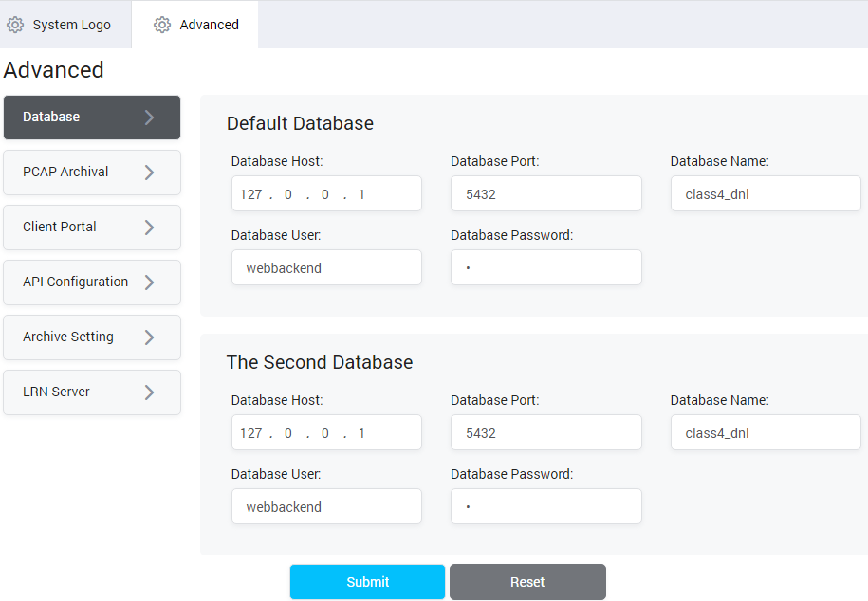Click the Archive Setting chevron arrow
This screenshot has height=601, width=868.
point(149,337)
